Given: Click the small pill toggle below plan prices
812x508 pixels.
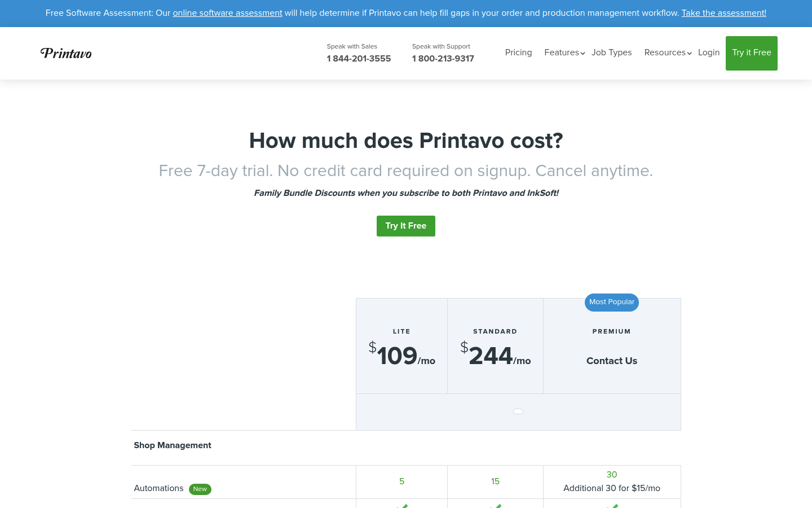Looking at the screenshot, I should click(518, 411).
